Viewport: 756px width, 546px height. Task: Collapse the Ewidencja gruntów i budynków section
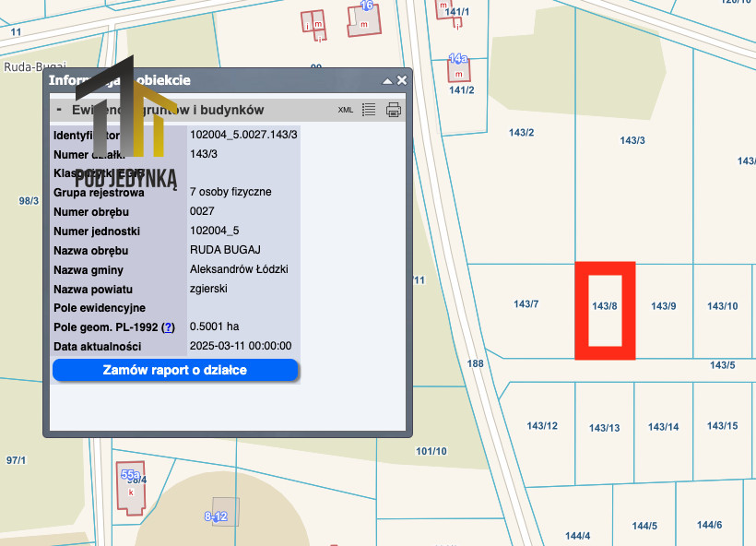pyautogui.click(x=59, y=110)
